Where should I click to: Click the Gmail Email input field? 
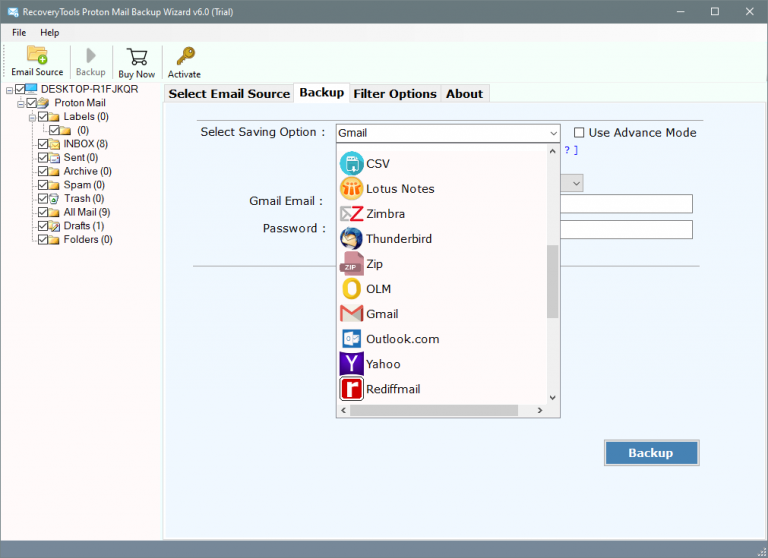pyautogui.click(x=626, y=203)
